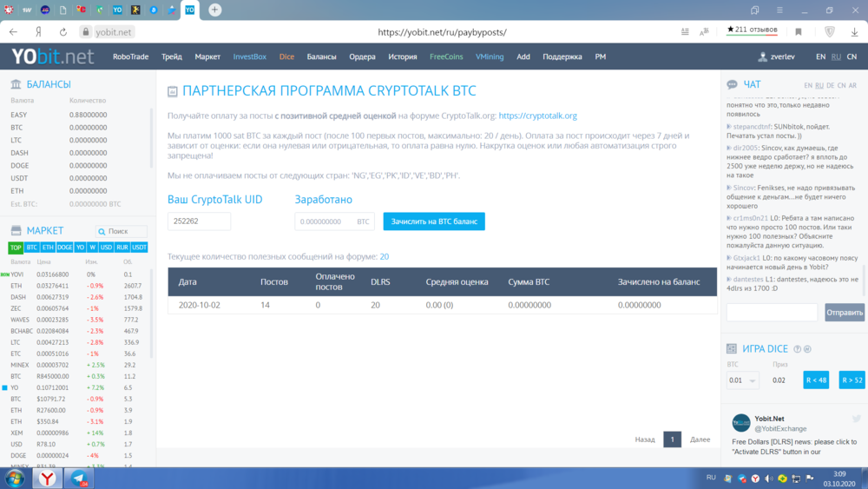Open a new browser tab with plus

pyautogui.click(x=214, y=10)
